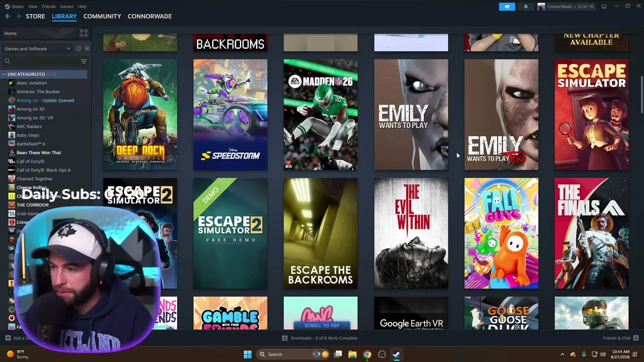Open the Steam menu
Screen dimensions: 644x362
point(18,7)
